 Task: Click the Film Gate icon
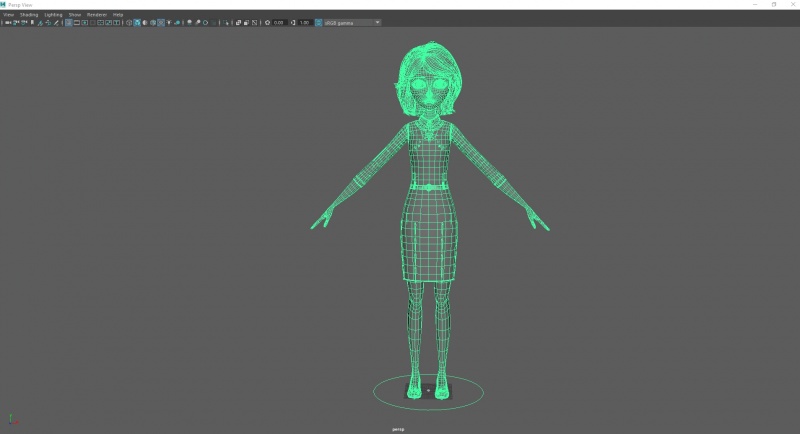(77, 22)
